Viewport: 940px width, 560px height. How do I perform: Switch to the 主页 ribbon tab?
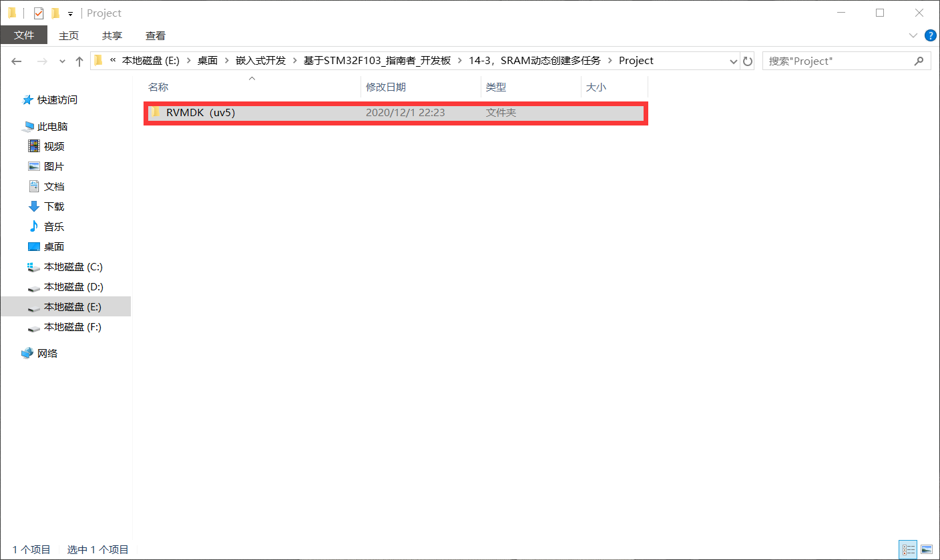pyautogui.click(x=69, y=35)
